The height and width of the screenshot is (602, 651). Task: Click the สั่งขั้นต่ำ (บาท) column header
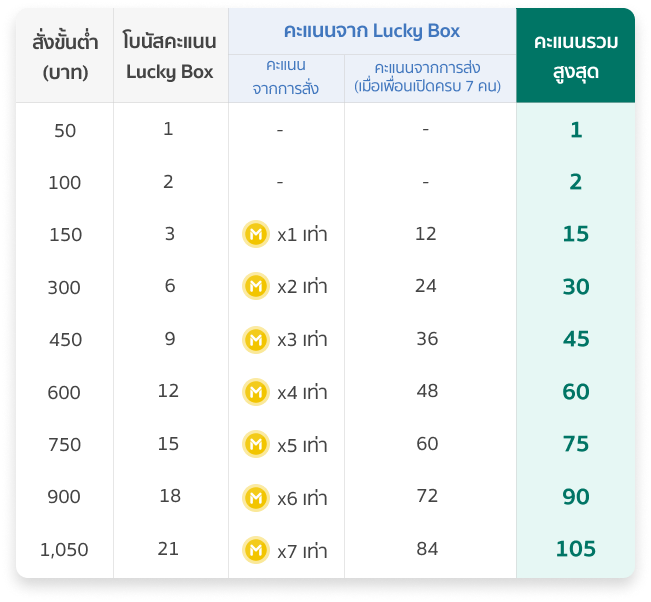tap(64, 56)
